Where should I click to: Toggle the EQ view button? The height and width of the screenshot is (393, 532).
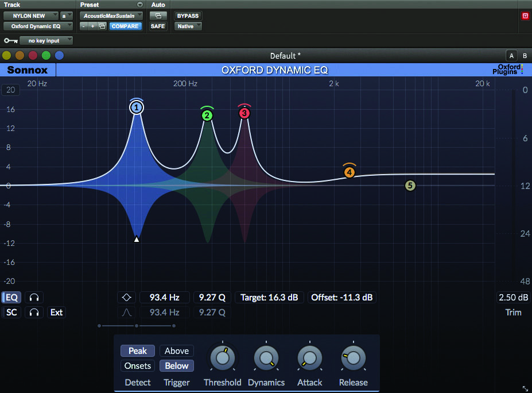pos(11,298)
